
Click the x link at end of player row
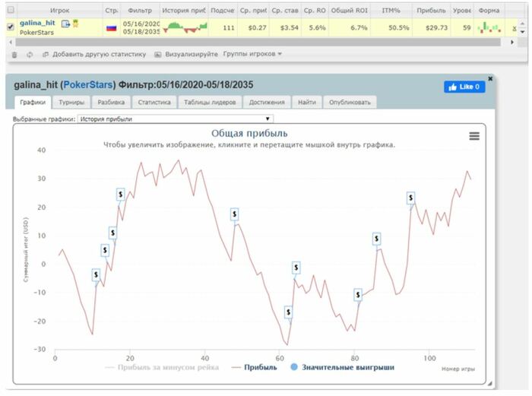coord(515,29)
